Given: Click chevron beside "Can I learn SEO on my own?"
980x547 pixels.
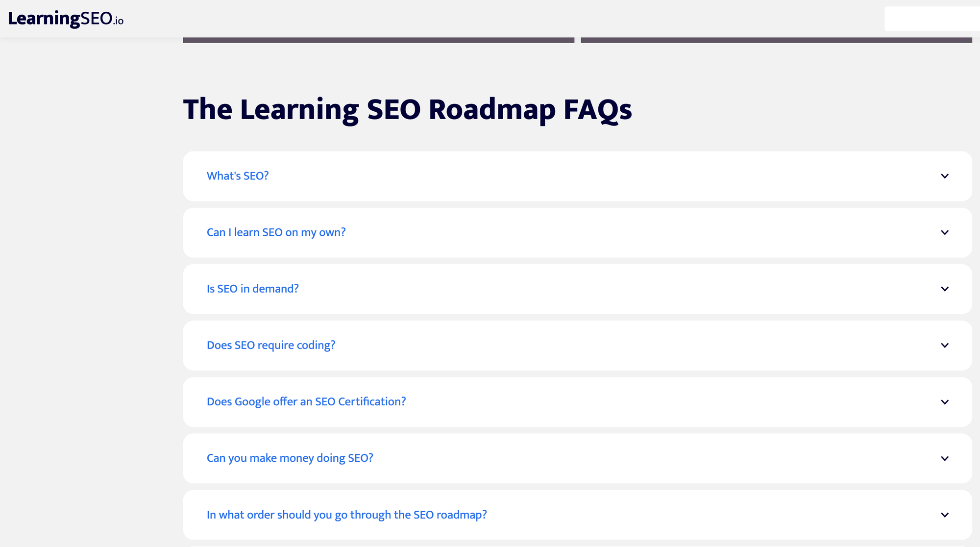Looking at the screenshot, I should coord(945,232).
